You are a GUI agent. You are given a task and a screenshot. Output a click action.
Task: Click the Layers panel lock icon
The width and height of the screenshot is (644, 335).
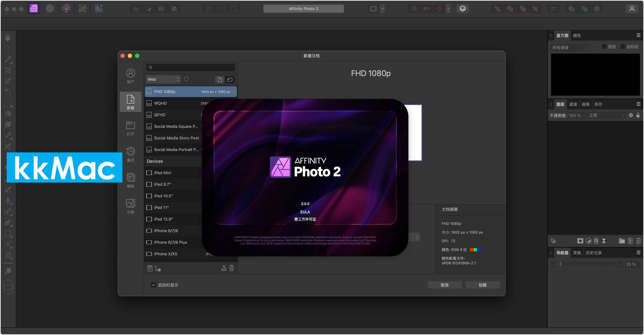638,115
